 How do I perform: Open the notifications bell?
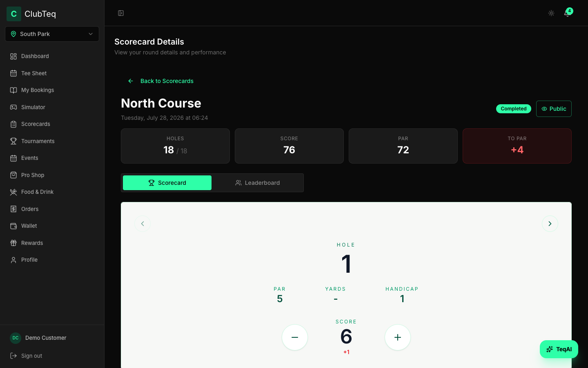[x=567, y=13]
